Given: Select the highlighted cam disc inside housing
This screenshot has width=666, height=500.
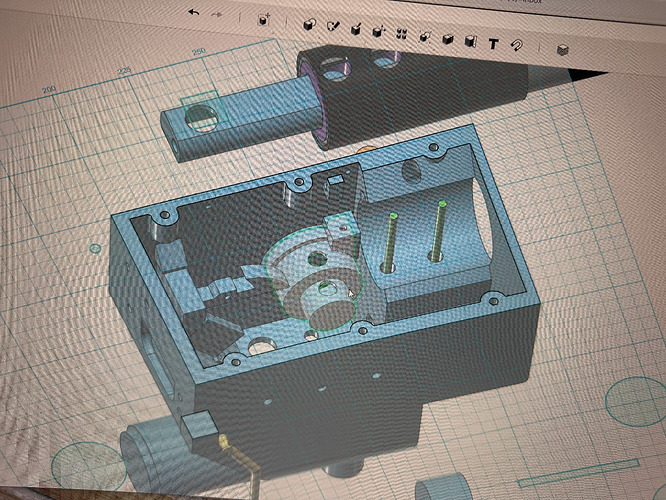Looking at the screenshot, I should (314, 278).
